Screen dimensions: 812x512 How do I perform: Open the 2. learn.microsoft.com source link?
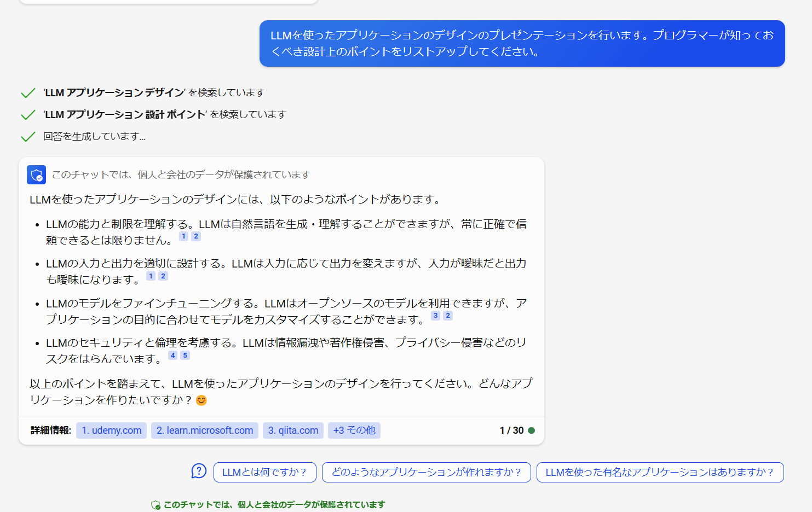tap(205, 430)
